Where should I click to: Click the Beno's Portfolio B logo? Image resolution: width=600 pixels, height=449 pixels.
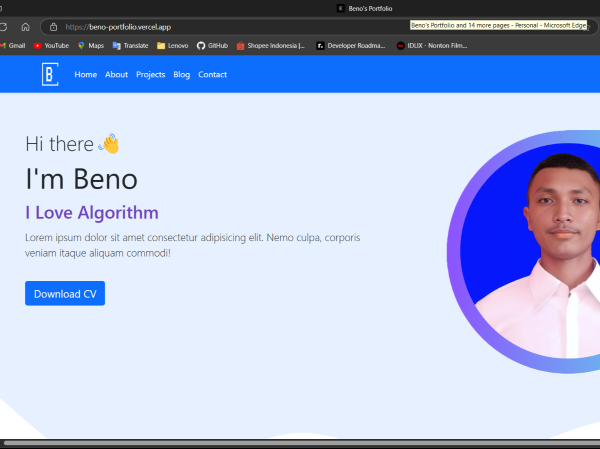(50, 74)
